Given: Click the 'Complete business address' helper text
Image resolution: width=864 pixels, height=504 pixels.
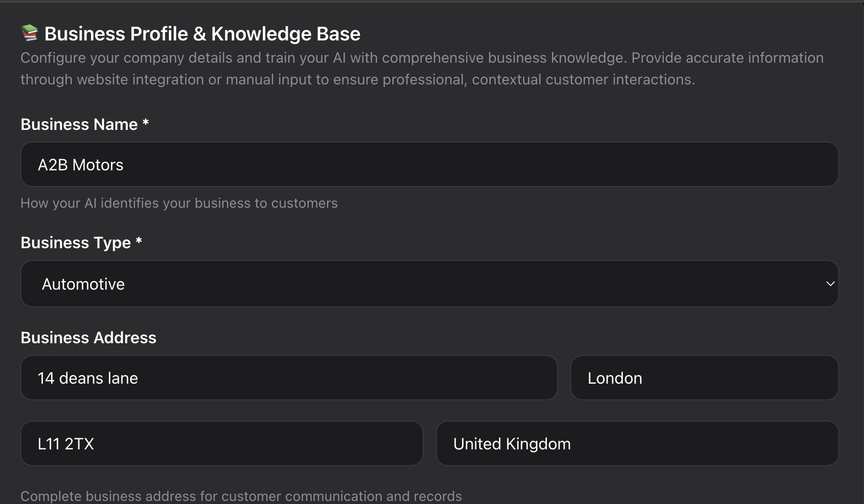Looking at the screenshot, I should 241,496.
